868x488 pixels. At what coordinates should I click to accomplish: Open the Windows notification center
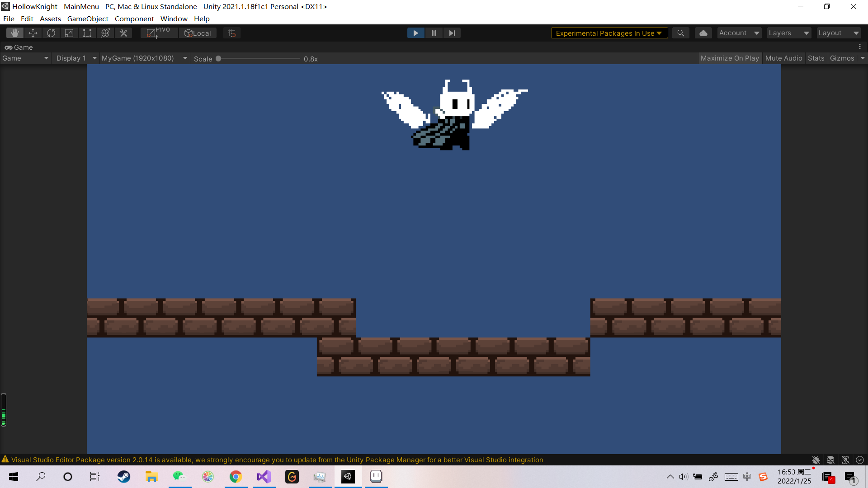pyautogui.click(x=850, y=477)
